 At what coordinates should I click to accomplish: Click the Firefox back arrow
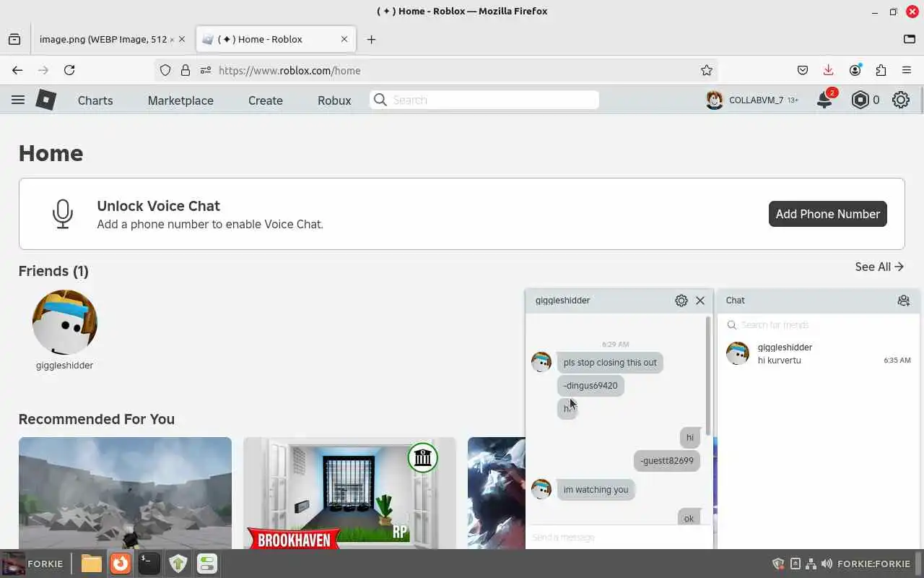17,70
